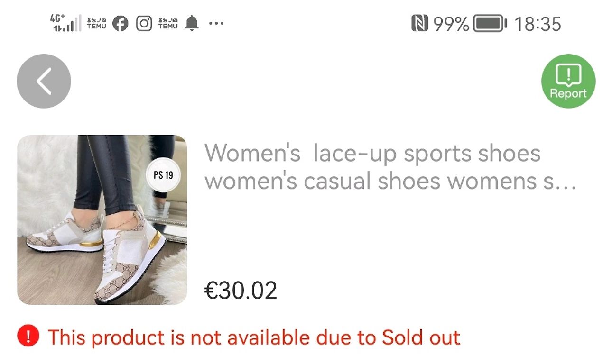Tap the Sold out unavailable message
The image size is (612, 364).
pyautogui.click(x=254, y=337)
